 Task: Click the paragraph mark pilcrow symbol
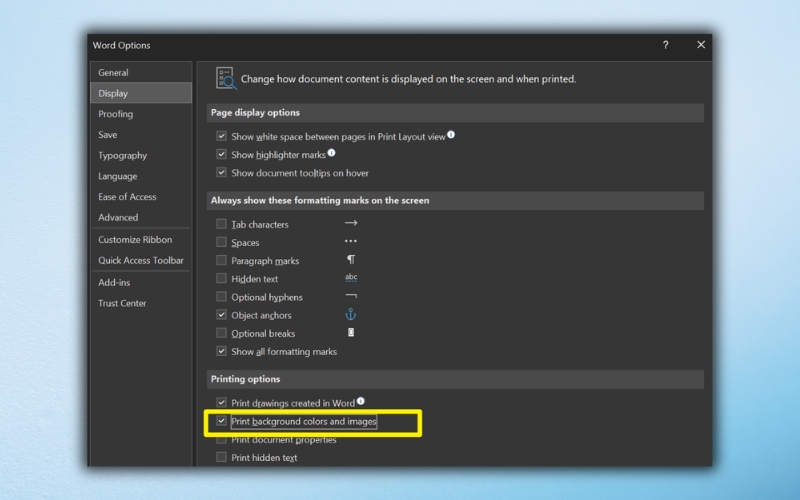point(351,260)
